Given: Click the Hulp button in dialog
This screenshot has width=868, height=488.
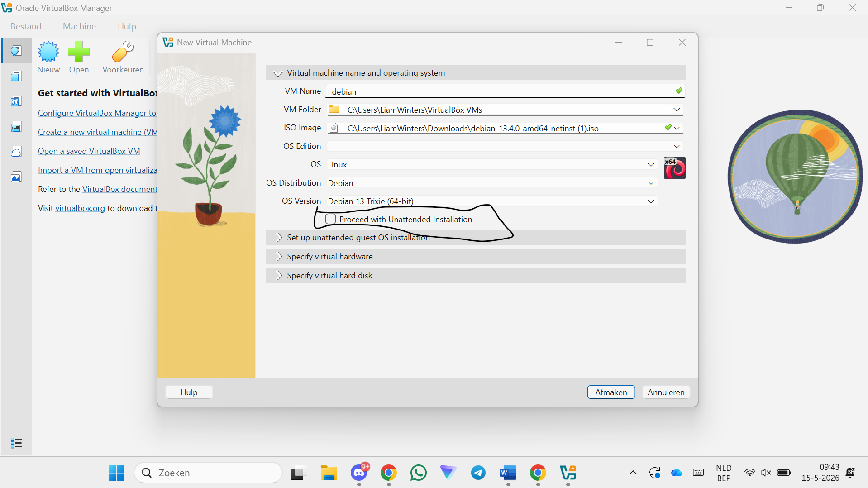Looking at the screenshot, I should [189, 392].
